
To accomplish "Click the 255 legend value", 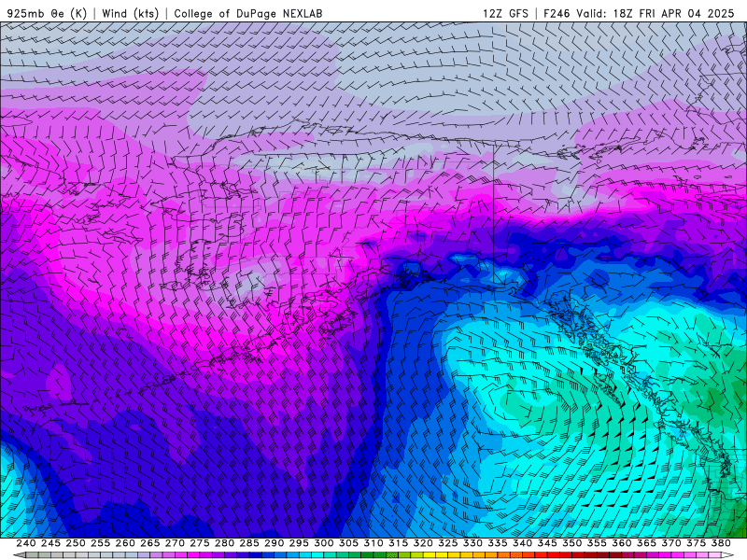I will [x=100, y=543].
